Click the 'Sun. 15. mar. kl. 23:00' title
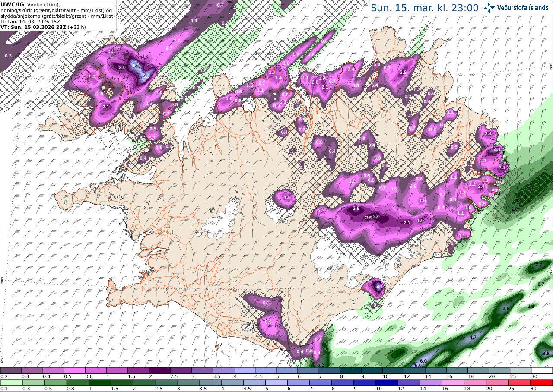 pos(425,8)
